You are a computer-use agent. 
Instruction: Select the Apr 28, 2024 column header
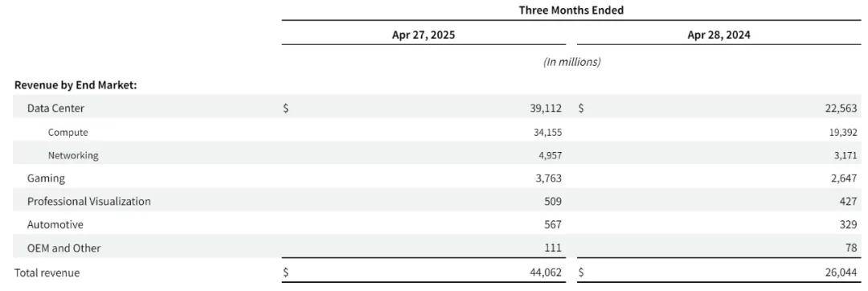(719, 35)
